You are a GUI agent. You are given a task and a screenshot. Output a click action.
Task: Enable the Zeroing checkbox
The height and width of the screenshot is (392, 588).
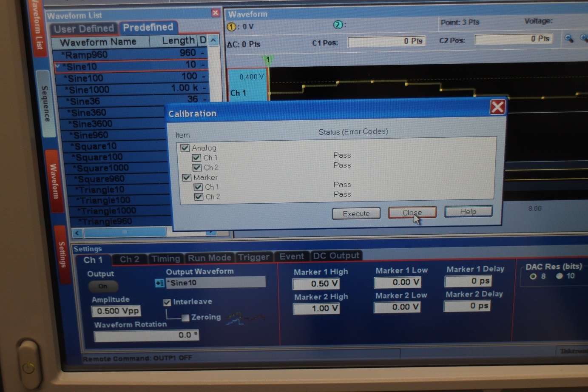[x=185, y=318]
